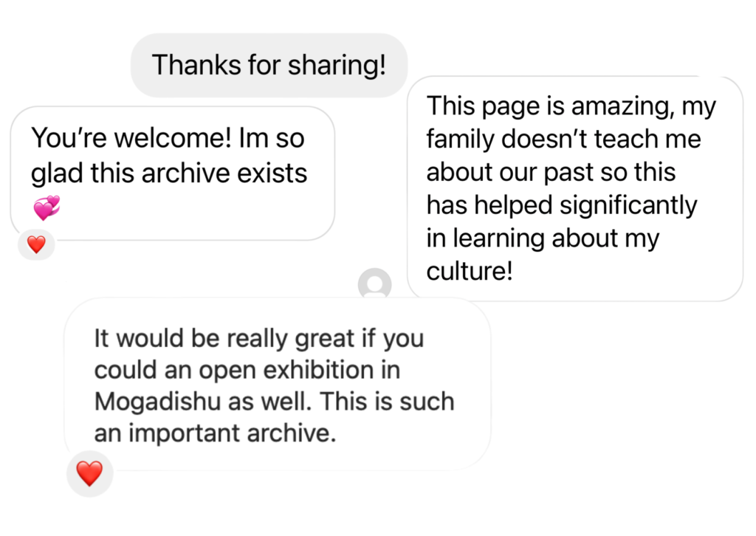Tap the pink sparkling hearts emoji
This screenshot has width=756, height=536.
click(47, 208)
